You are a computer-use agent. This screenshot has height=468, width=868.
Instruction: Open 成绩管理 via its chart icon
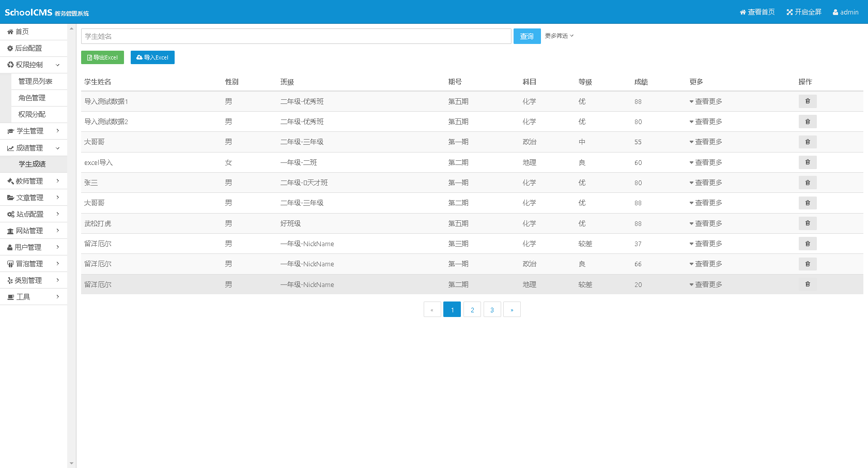[11, 147]
